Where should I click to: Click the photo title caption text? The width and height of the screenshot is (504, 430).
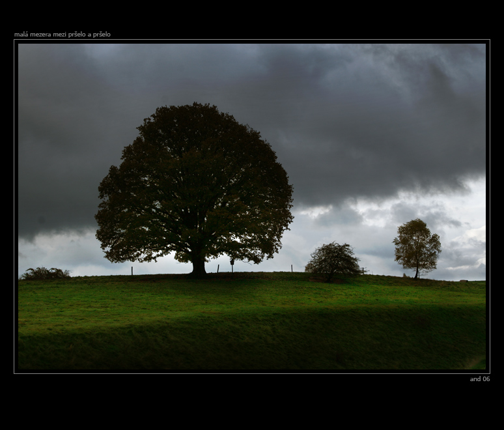tap(63, 35)
